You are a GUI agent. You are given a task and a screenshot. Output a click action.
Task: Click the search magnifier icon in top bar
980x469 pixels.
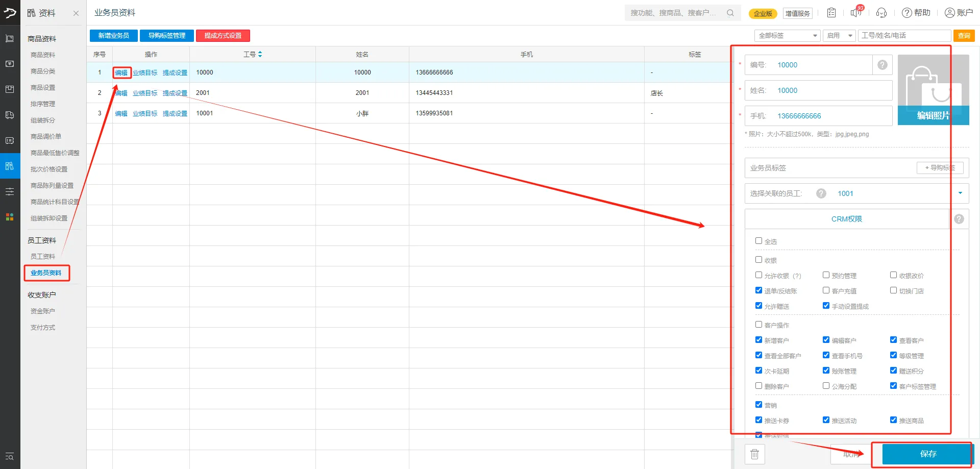730,13
